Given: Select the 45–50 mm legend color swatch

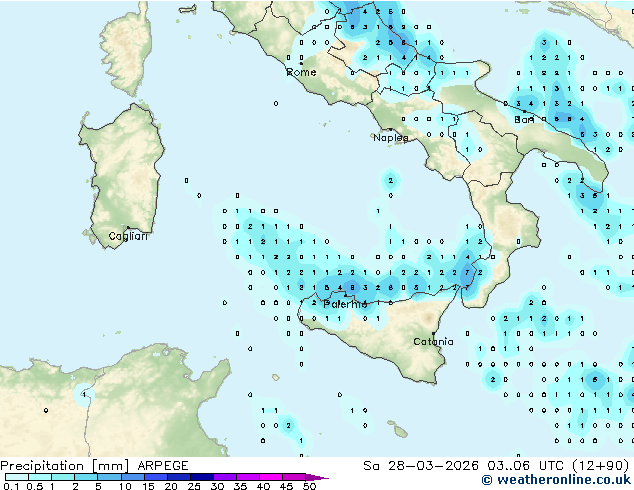Looking at the screenshot, I should click(x=294, y=477).
